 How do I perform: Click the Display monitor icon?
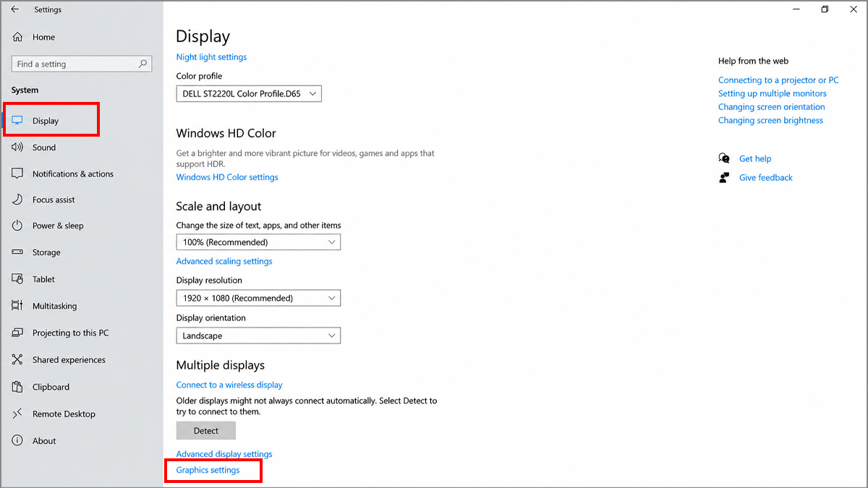pyautogui.click(x=18, y=121)
